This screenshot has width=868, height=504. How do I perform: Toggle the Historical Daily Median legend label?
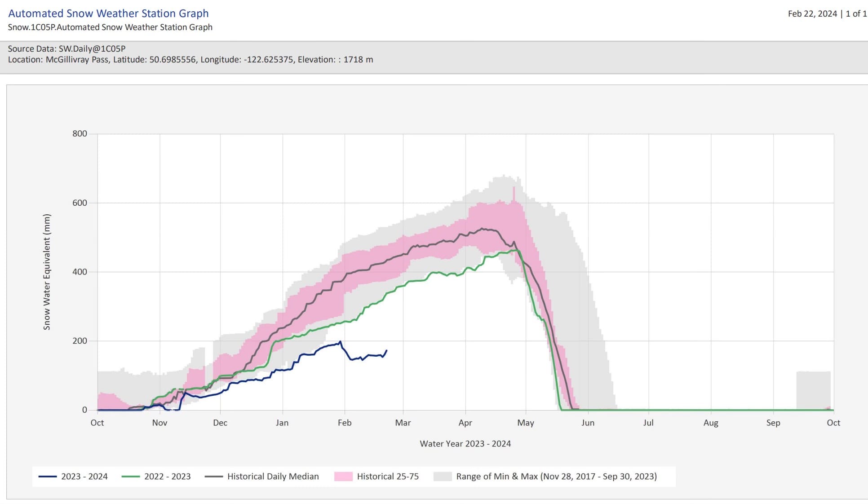click(273, 477)
